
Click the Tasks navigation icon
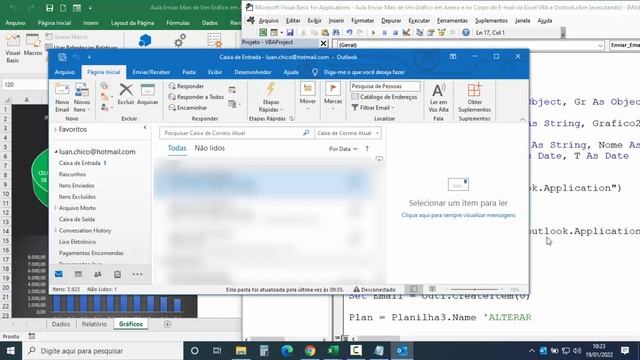click(118, 274)
